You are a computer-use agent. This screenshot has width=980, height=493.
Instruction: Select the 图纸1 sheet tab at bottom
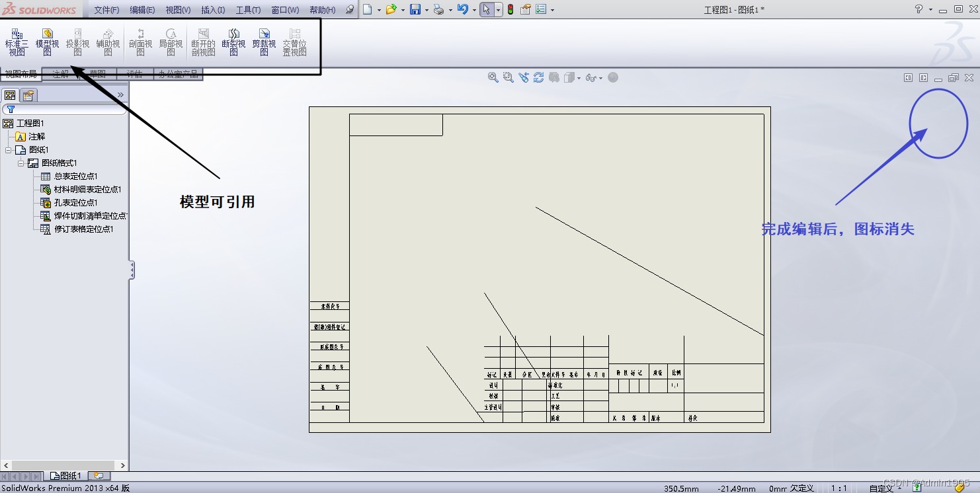pyautogui.click(x=65, y=476)
